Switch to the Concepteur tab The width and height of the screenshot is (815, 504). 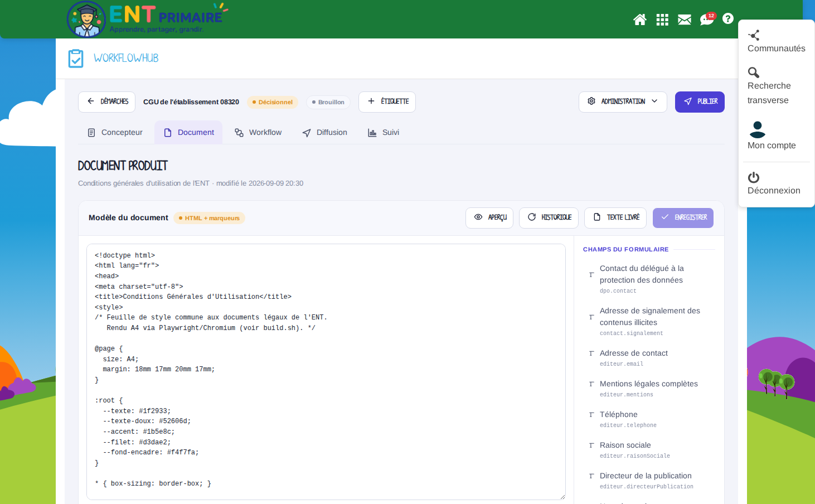pyautogui.click(x=115, y=133)
